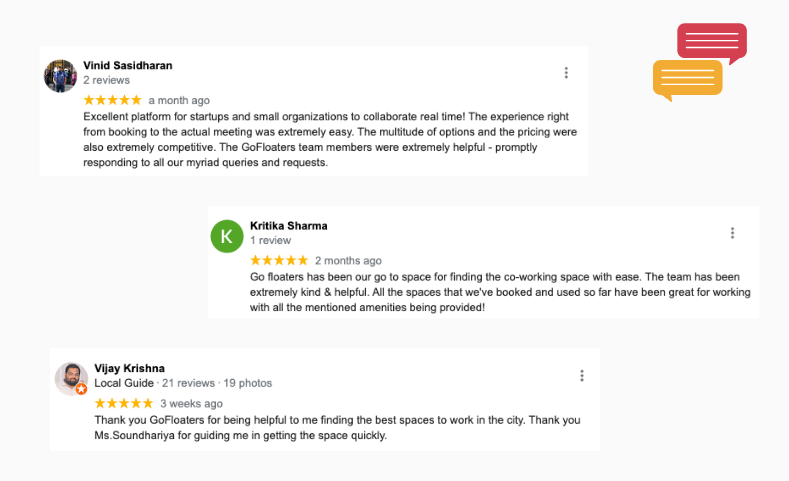Click the Local Guide badge on Vijay's avatar
The width and height of the screenshot is (789, 481).
[82, 389]
